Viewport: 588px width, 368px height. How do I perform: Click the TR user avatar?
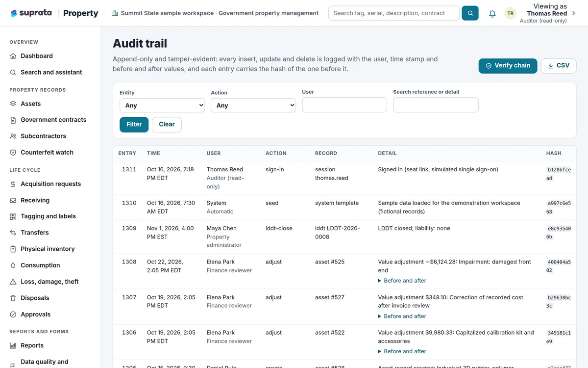(511, 13)
